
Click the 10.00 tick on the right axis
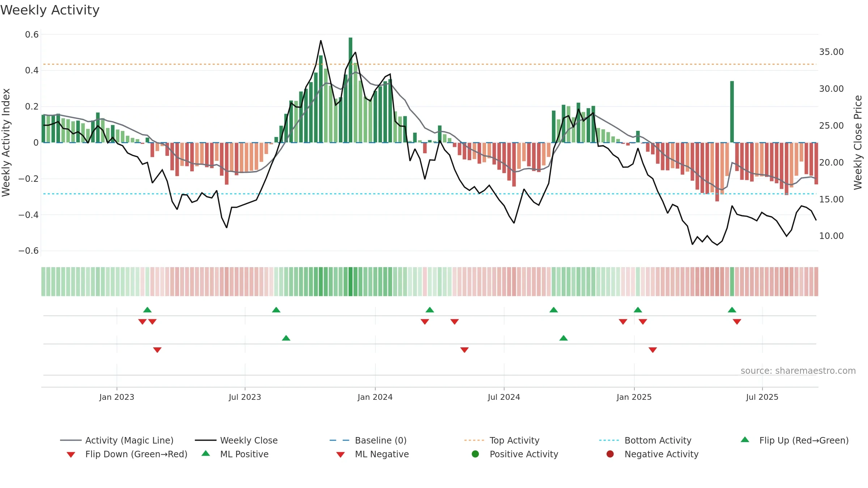pos(831,236)
